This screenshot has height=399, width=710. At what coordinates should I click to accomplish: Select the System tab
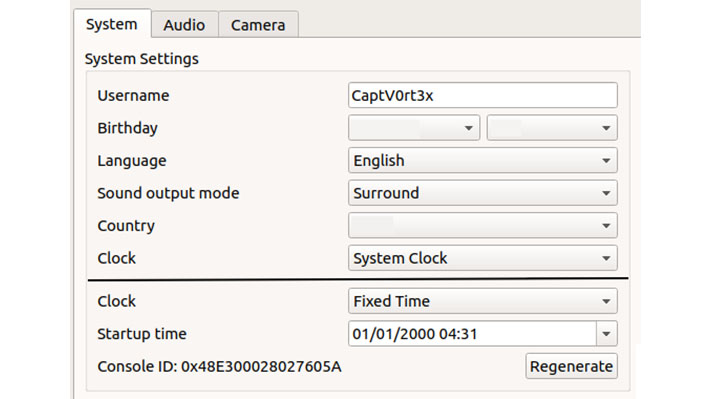[x=112, y=24]
